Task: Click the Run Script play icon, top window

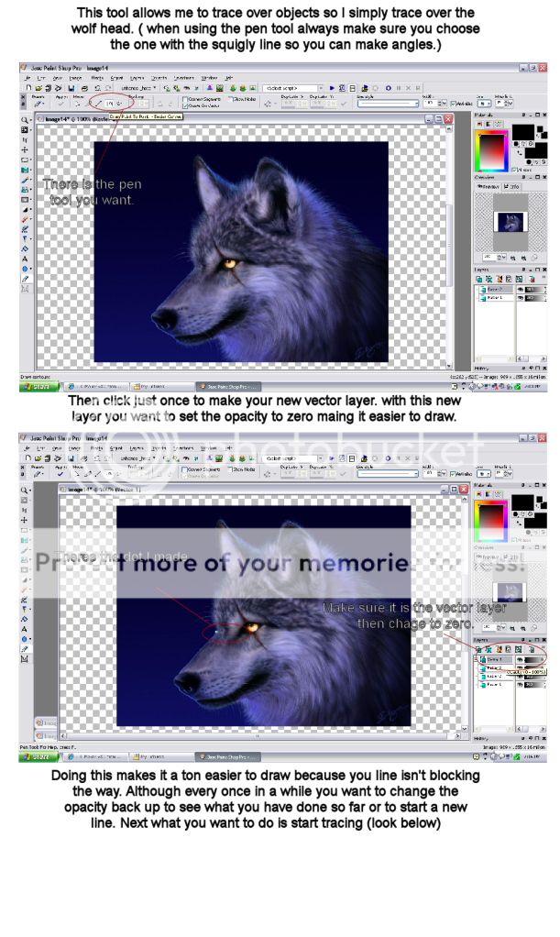Action: pyautogui.click(x=332, y=88)
